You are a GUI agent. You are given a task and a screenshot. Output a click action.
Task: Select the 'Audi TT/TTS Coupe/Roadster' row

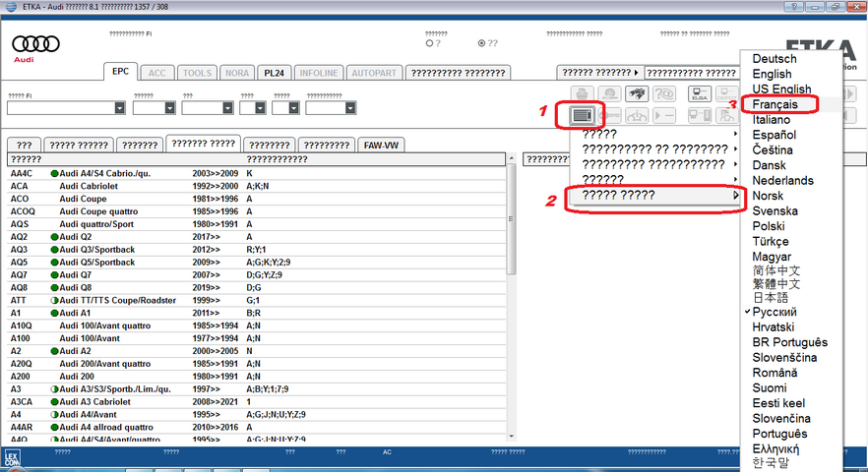click(256, 301)
